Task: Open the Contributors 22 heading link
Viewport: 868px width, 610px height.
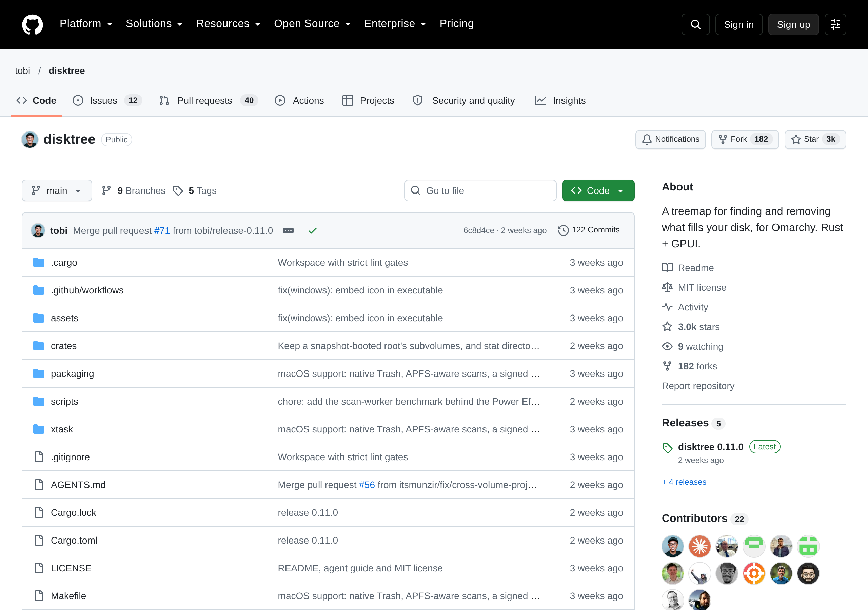Action: [x=705, y=518]
